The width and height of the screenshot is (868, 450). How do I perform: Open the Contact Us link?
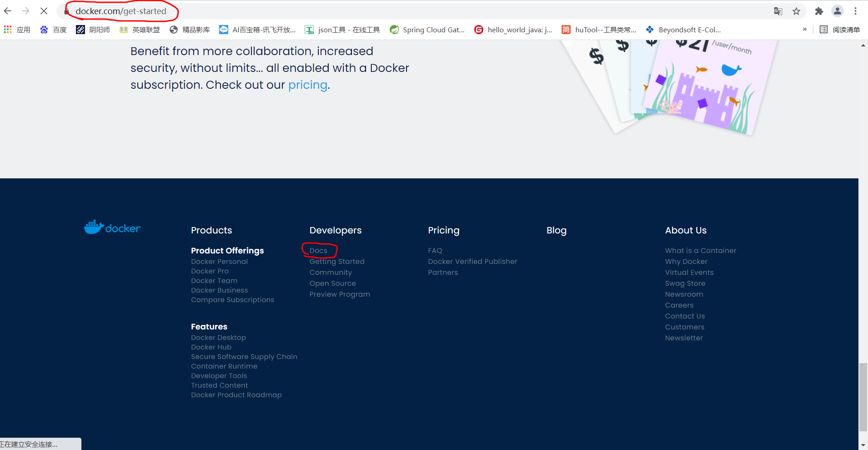pos(685,316)
